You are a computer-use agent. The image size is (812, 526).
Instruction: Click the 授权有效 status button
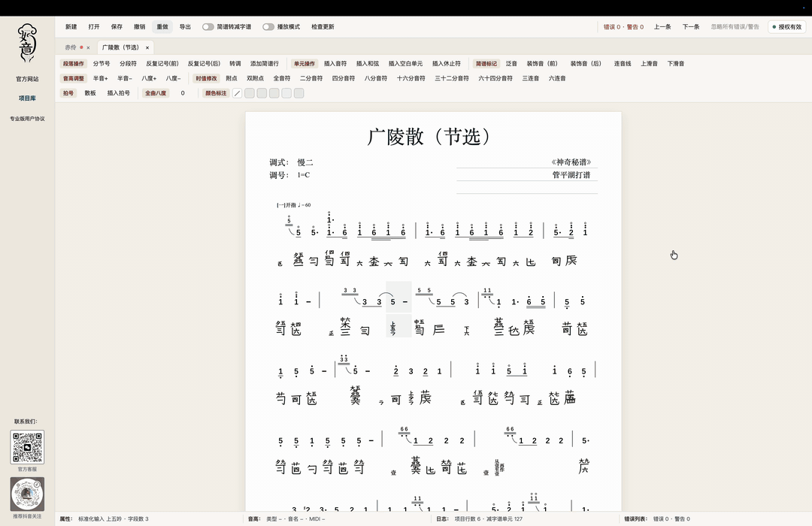pos(786,27)
